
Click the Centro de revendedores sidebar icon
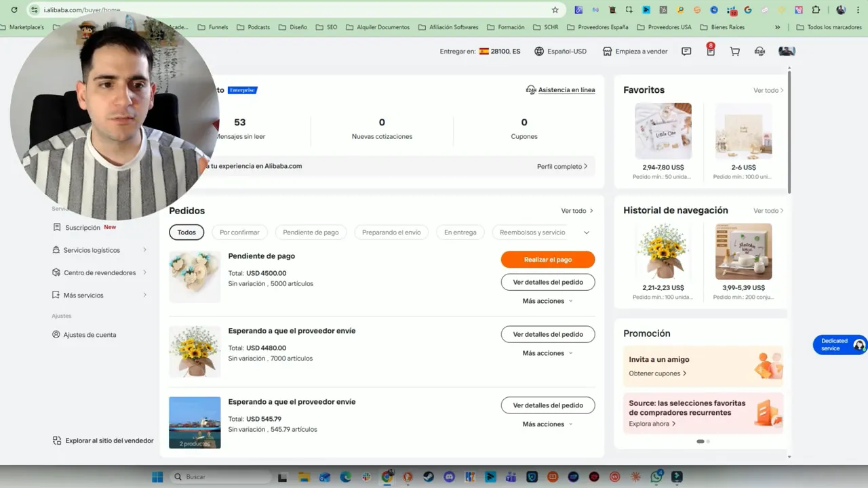(x=57, y=272)
